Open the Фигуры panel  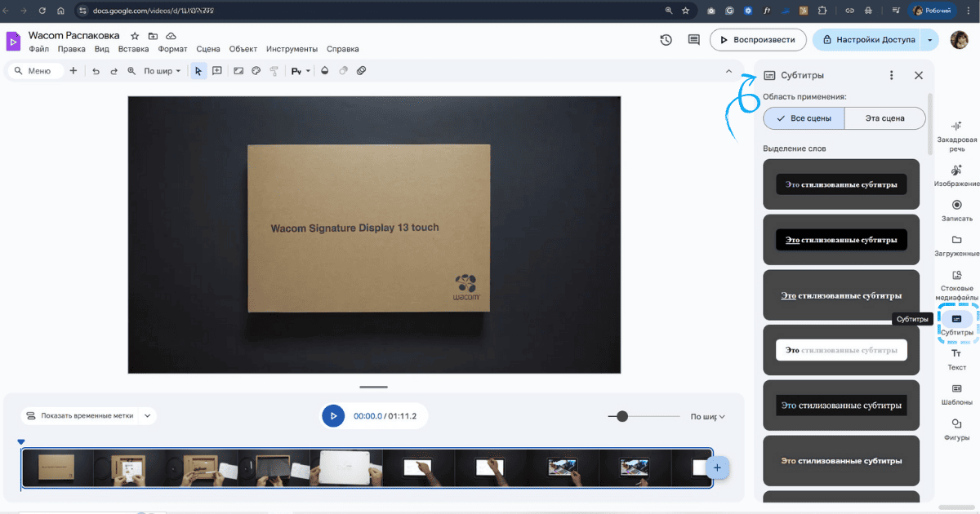point(955,426)
